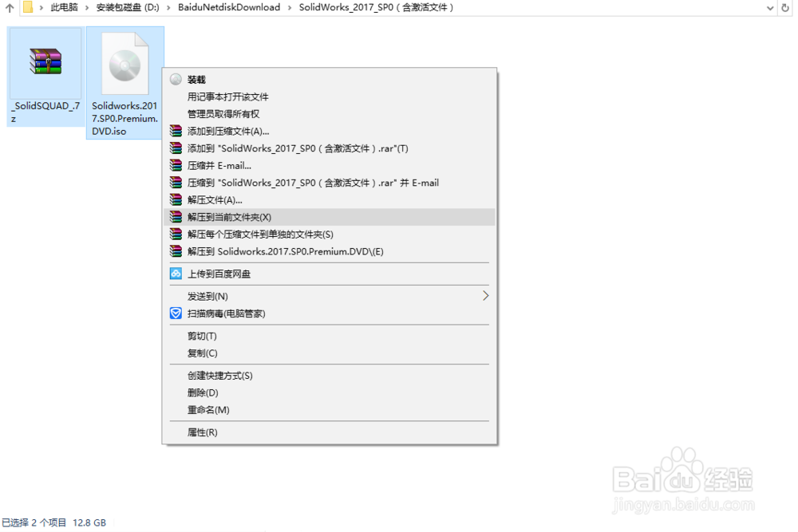Click WinRAR icon beside 解压每个压缩文件到单独的文件夹

(176, 234)
